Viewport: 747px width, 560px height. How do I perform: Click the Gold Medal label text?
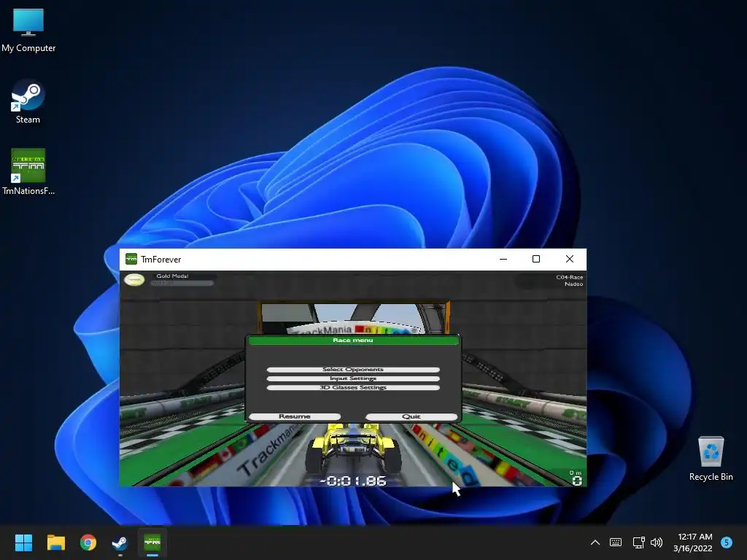click(172, 276)
